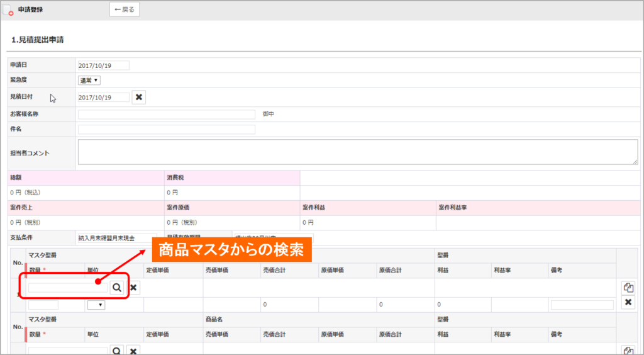
Task: Click the 案件売上 label cell
Action: (x=86, y=208)
